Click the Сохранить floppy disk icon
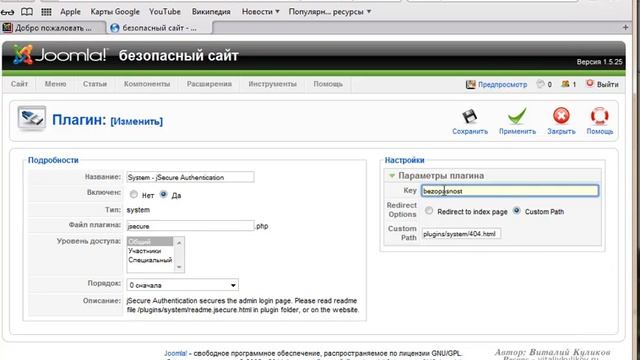Viewport: 640px width, 360px height. click(469, 117)
